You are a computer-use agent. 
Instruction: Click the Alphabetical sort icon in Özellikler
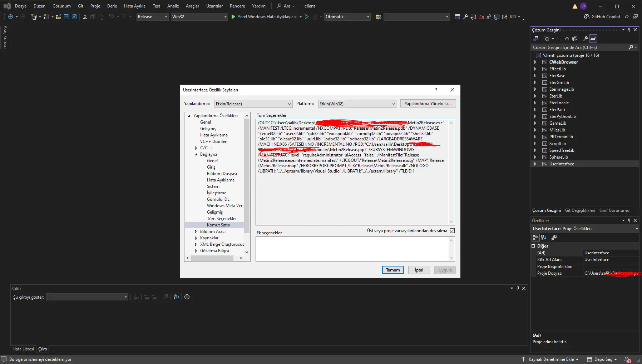pos(544,238)
